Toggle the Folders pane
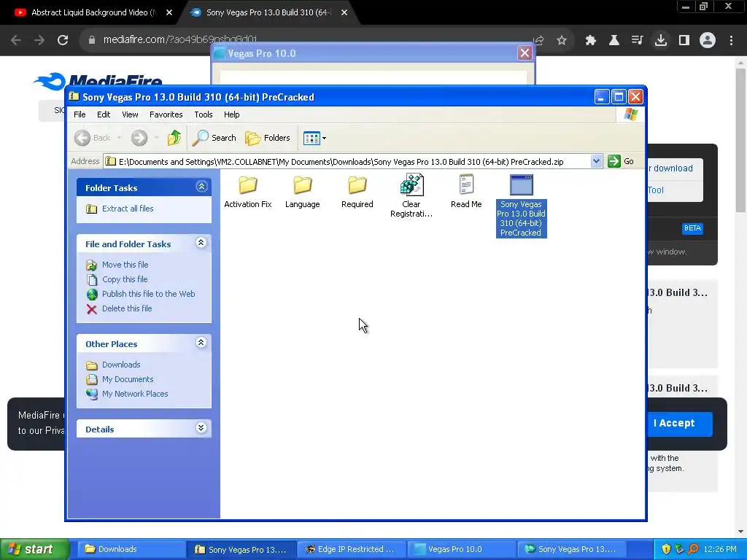Image resolution: width=747 pixels, height=560 pixels. coord(268,138)
